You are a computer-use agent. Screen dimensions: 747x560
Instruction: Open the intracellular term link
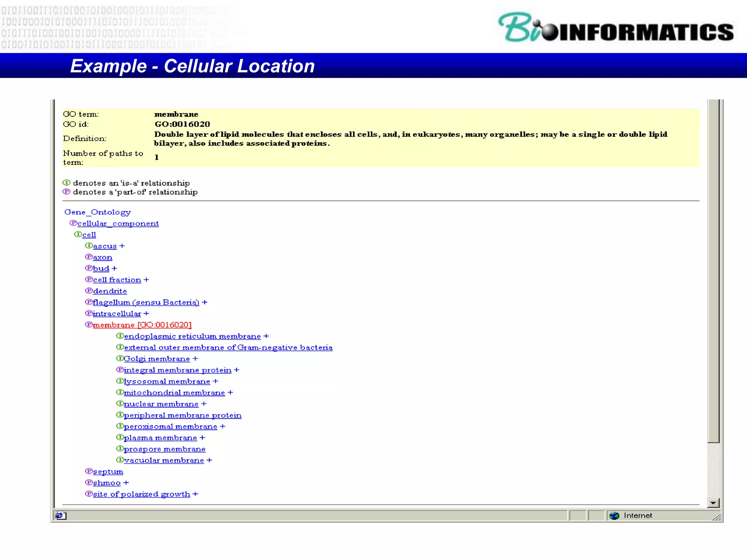pos(117,314)
